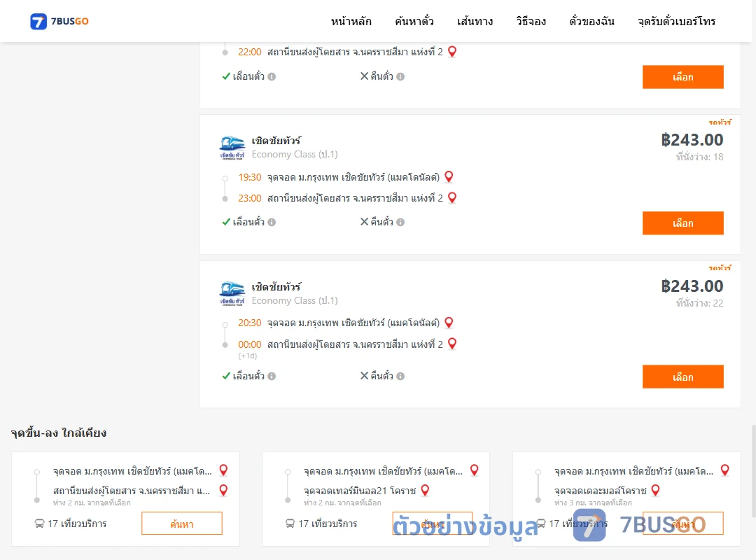
Task: Open info icon for เลื่อนตั๋ว in 22:00 trip
Action: [272, 77]
